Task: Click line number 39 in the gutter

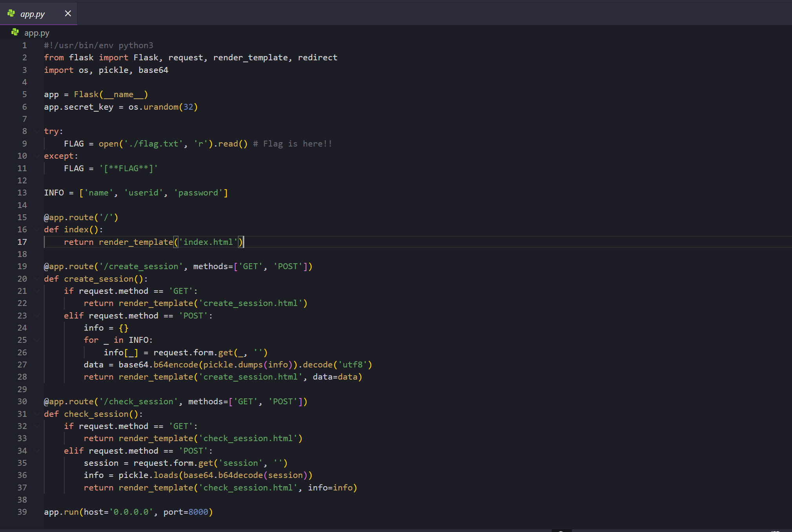Action: (x=22, y=512)
